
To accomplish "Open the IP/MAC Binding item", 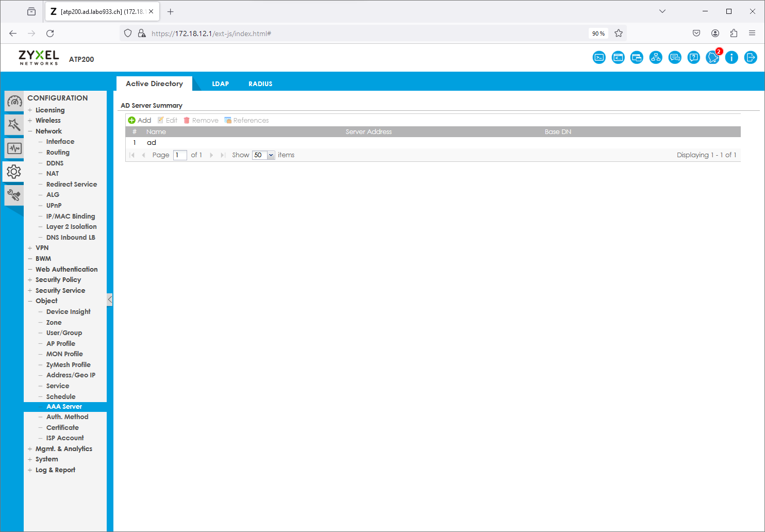I will coord(71,217).
